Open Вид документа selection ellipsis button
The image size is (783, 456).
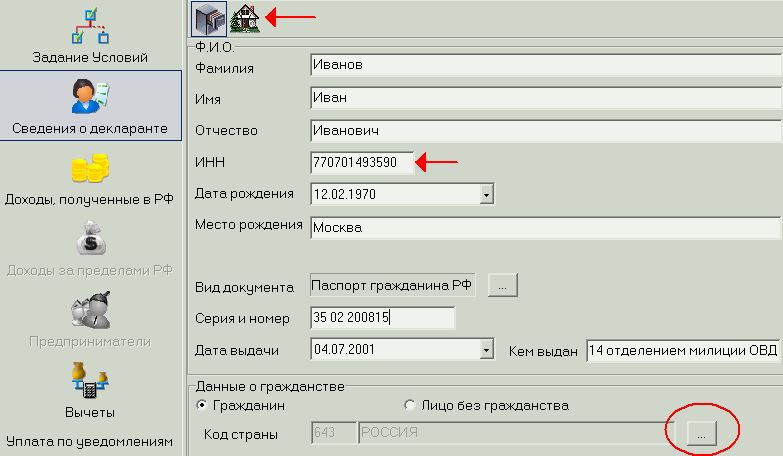point(502,286)
